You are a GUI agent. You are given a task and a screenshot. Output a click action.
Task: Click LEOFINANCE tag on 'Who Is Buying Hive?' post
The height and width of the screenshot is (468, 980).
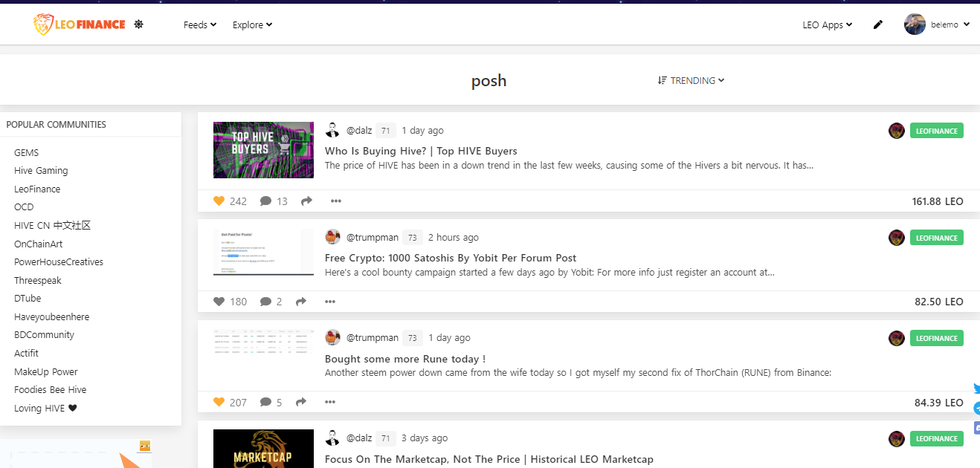coord(937,131)
